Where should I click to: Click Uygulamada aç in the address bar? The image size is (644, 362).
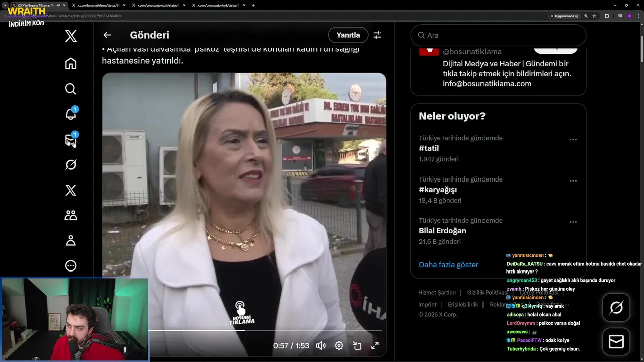click(564, 16)
